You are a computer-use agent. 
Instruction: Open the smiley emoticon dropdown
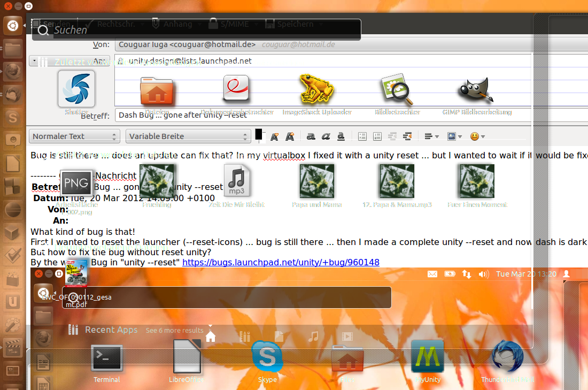[477, 136]
